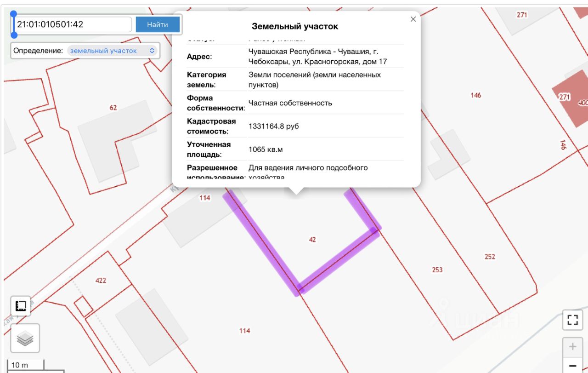Open the Определение object type dropdown
This screenshot has width=588, height=373.
[x=113, y=51]
